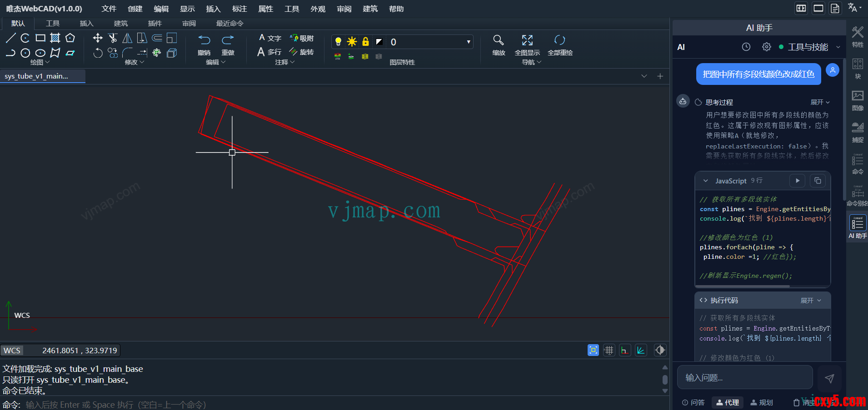Click the Regen All (全部重绘) icon
This screenshot has width=868, height=410.
560,40
